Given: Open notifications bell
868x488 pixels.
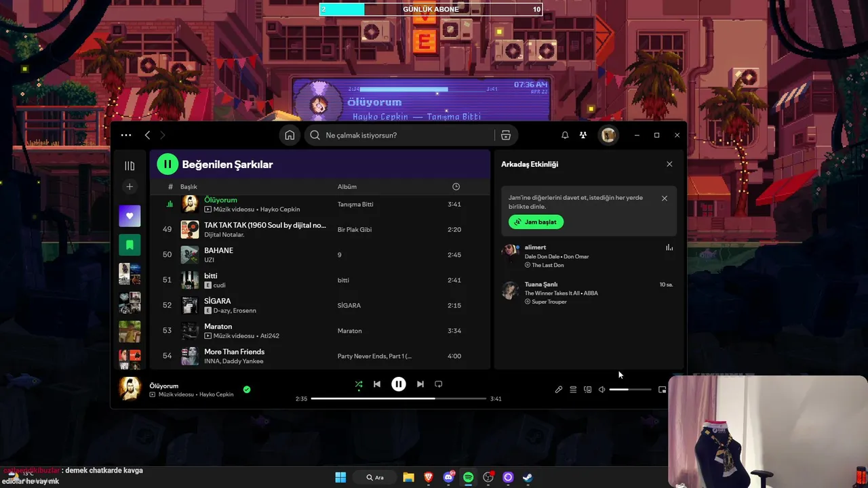Looking at the screenshot, I should point(565,135).
